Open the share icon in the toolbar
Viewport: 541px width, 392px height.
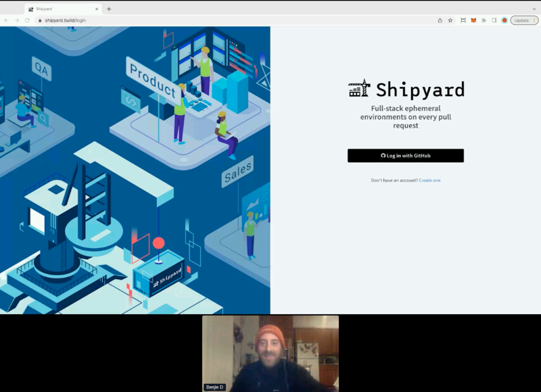[x=440, y=20]
